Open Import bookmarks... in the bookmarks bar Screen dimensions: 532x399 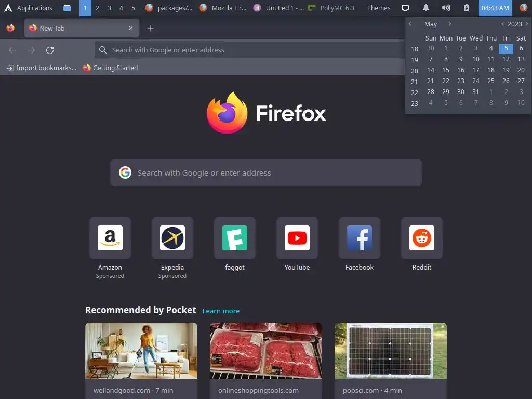42,68
